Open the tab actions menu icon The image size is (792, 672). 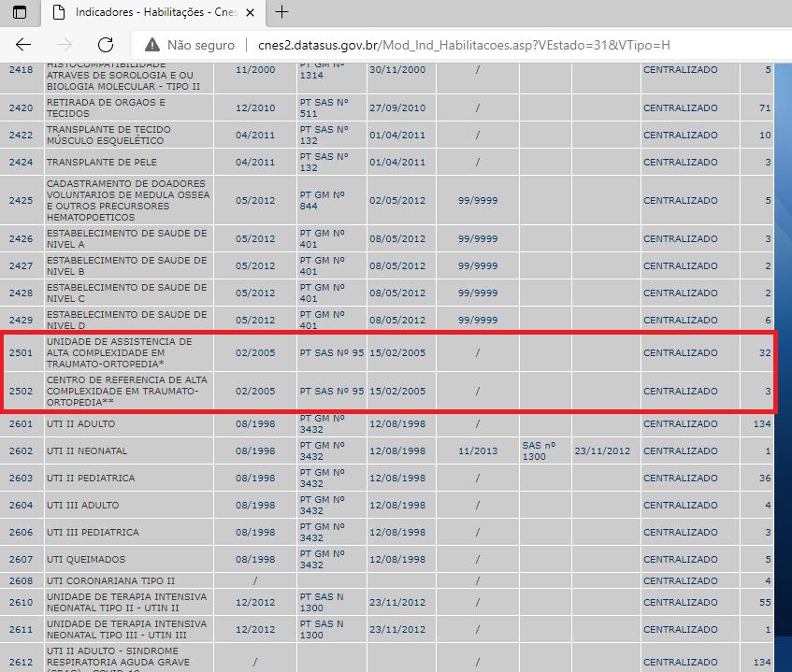(x=20, y=12)
